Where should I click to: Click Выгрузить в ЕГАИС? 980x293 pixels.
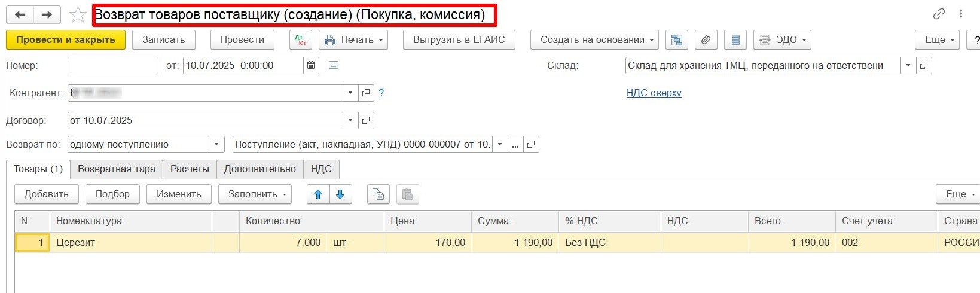(459, 40)
